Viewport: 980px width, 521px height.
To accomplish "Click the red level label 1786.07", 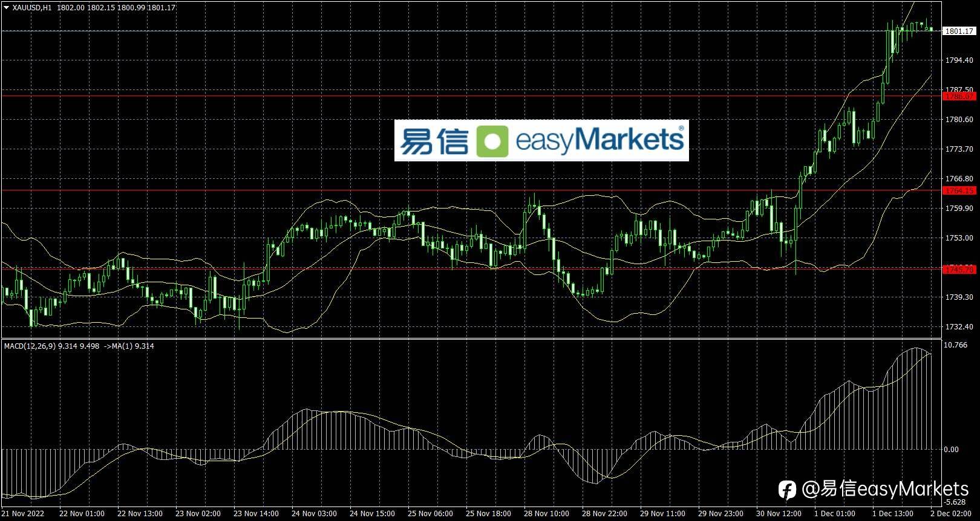I will point(959,96).
